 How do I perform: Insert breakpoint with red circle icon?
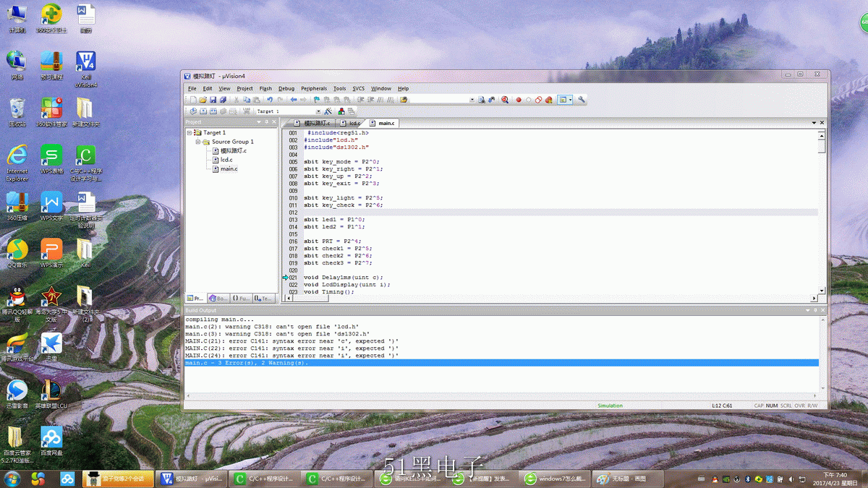tap(519, 100)
